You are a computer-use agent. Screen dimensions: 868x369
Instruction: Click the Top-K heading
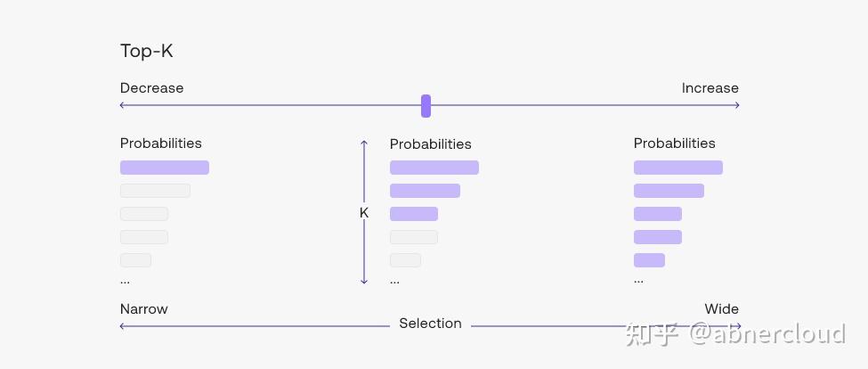pyautogui.click(x=146, y=51)
